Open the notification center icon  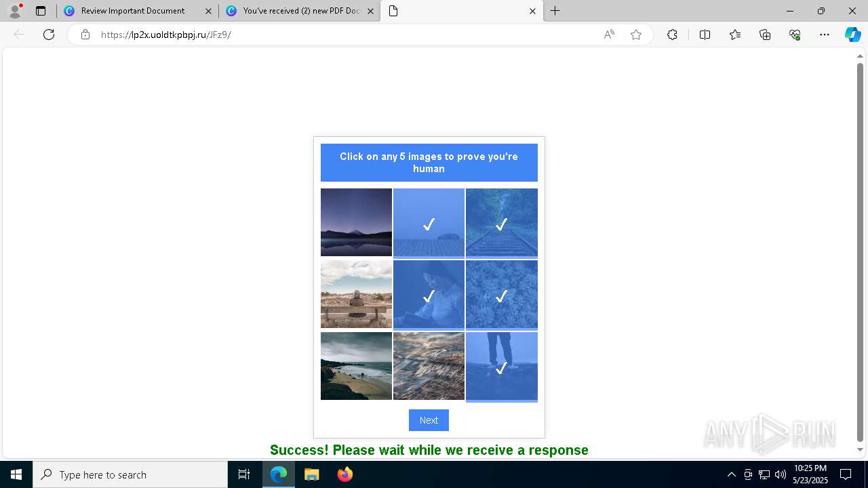pyautogui.click(x=846, y=474)
